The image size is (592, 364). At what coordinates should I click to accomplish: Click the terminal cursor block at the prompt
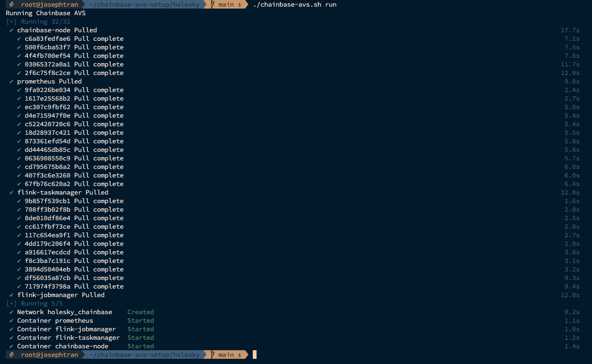point(255,355)
